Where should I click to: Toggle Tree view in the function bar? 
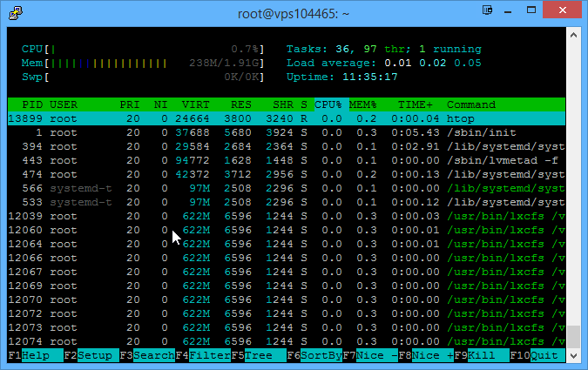pyautogui.click(x=258, y=356)
